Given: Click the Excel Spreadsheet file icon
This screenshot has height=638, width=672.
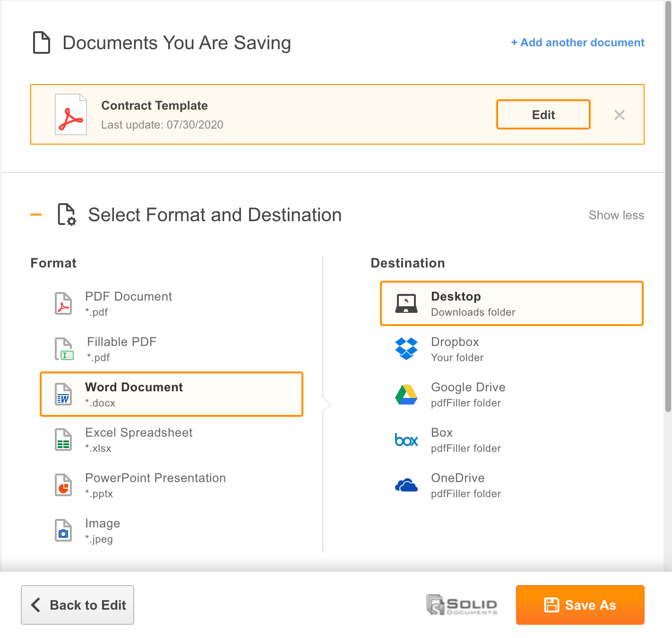Looking at the screenshot, I should [x=63, y=440].
